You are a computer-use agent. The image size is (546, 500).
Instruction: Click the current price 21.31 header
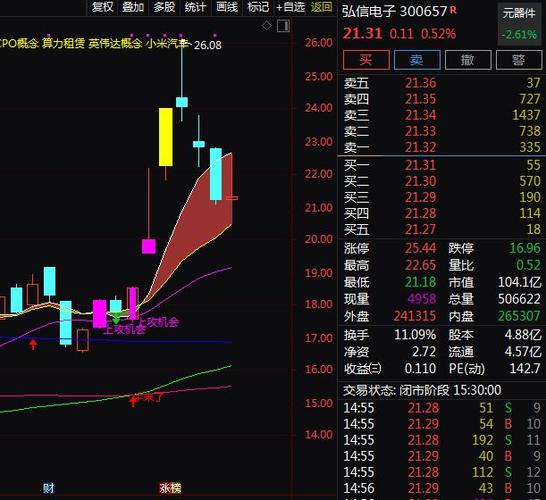(x=362, y=34)
